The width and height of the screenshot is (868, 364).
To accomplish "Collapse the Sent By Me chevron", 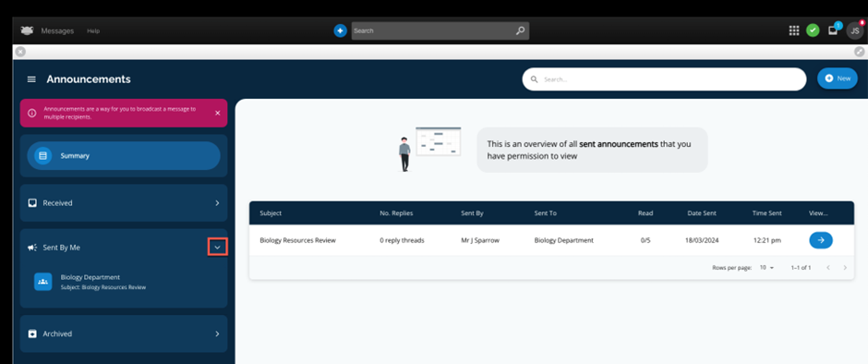I will 217,247.
